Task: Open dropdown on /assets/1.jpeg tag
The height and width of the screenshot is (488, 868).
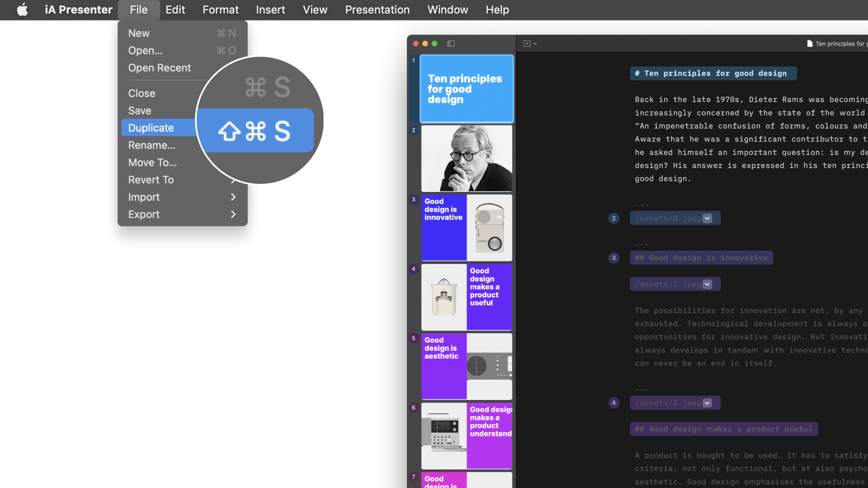Action: click(x=707, y=284)
